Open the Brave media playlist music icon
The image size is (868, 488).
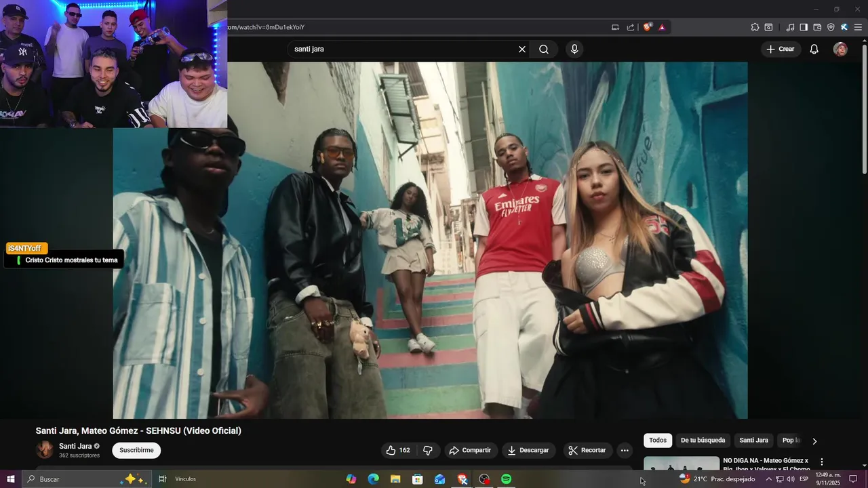[790, 27]
